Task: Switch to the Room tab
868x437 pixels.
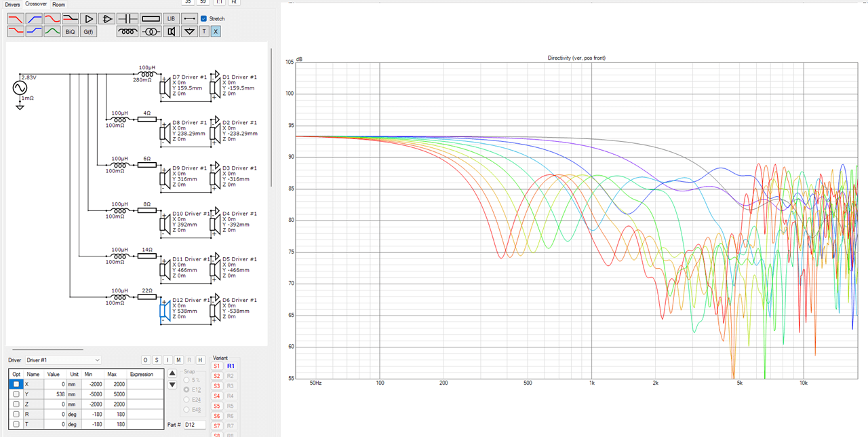Action: pyautogui.click(x=59, y=4)
